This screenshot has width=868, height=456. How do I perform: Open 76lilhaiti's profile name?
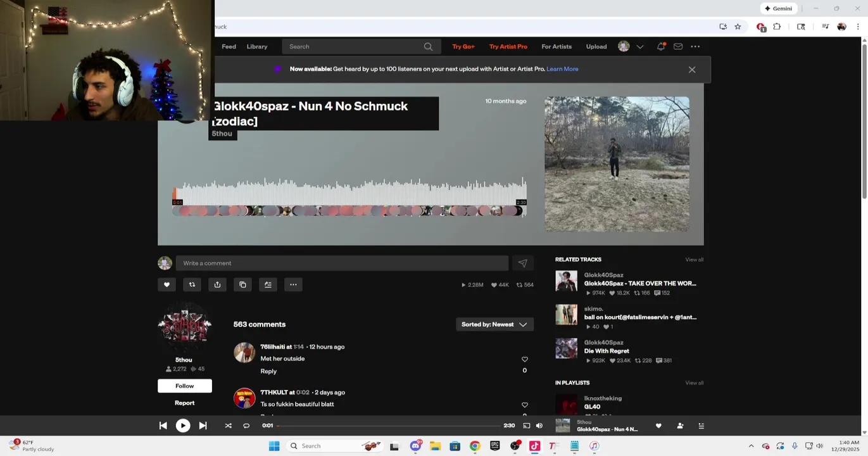click(x=272, y=346)
